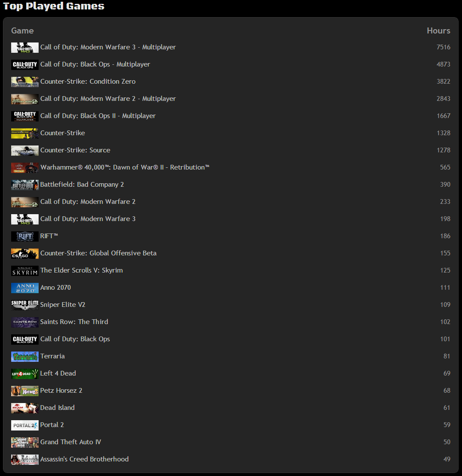Image resolution: width=462 pixels, height=476 pixels.
Task: Click the Skyrim logo thumbnail
Action: coord(25,271)
